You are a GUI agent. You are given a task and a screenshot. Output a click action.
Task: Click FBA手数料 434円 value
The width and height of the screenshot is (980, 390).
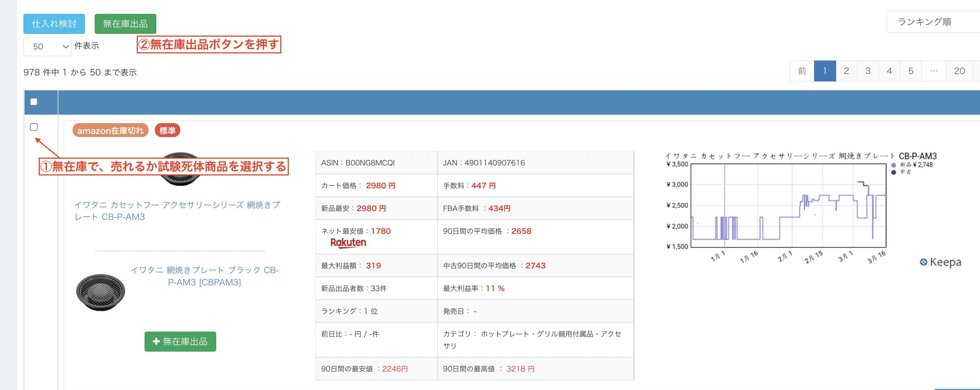499,208
